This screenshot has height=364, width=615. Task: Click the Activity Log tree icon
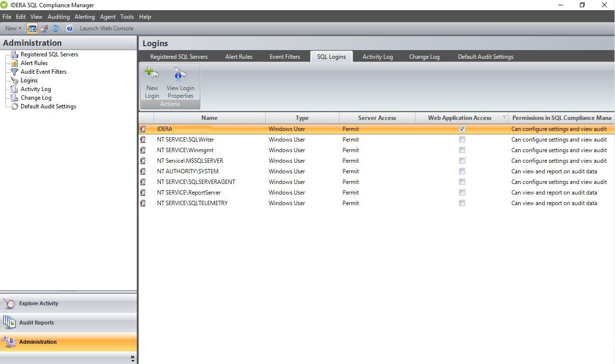[14, 89]
